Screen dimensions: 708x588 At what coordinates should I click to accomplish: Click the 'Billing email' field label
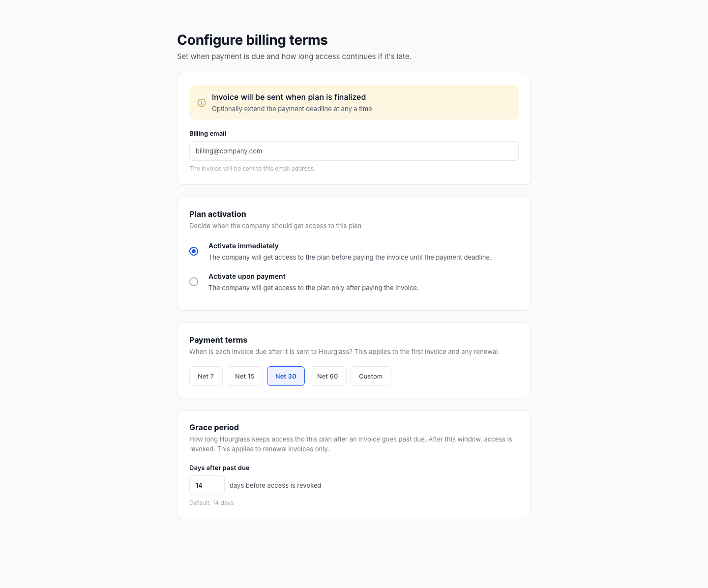[207, 133]
